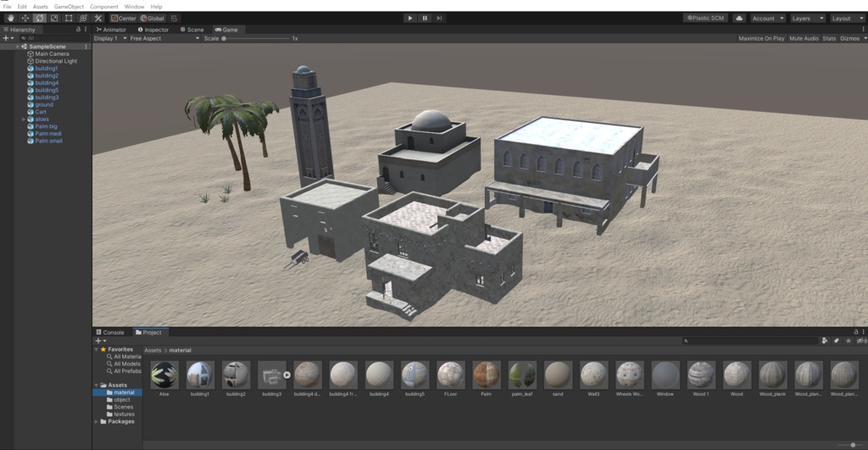
Task: Open the Hierarchy panel kebab menu
Action: pyautogui.click(x=86, y=30)
